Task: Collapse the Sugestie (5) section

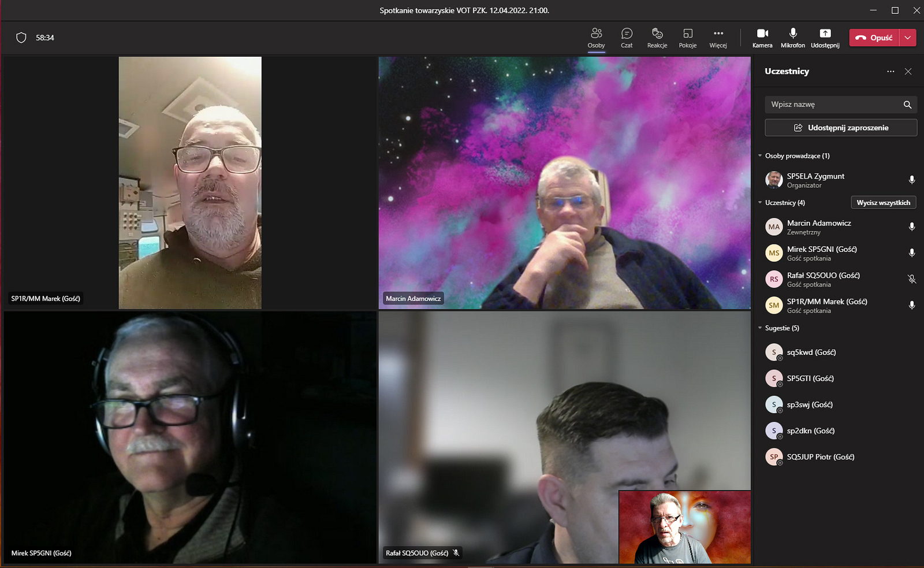Action: (x=760, y=328)
